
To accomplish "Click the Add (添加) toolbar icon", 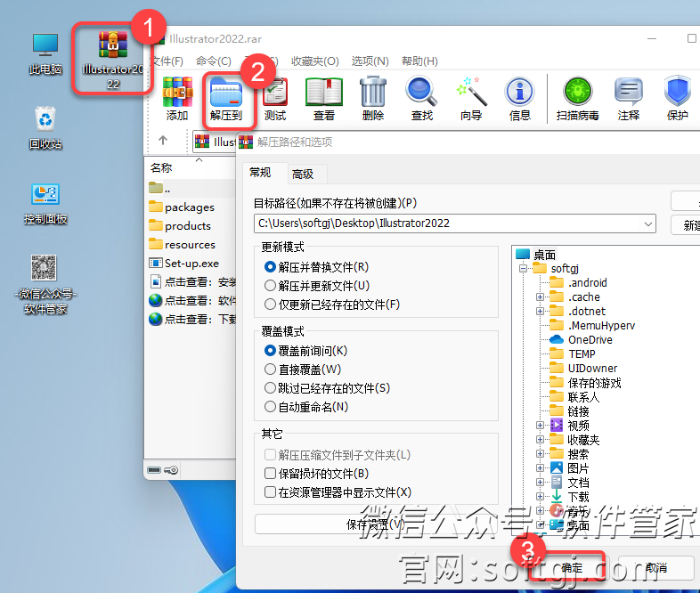I will 177,92.
